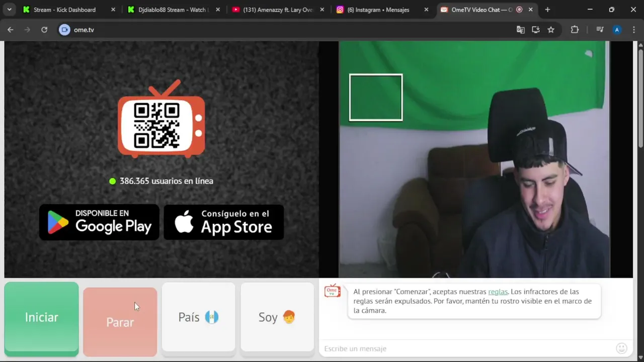Go back to previous page
Screen dimensions: 644x362
point(11,30)
